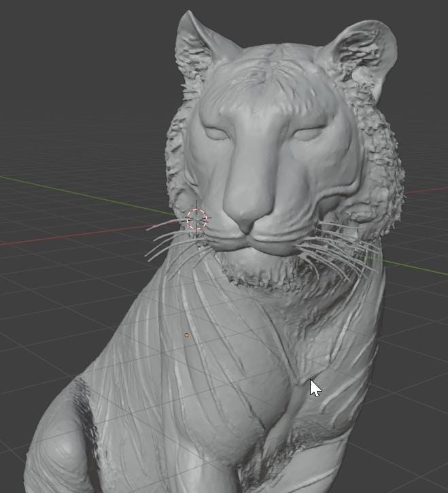Click the orange object origin dot

click(x=186, y=335)
